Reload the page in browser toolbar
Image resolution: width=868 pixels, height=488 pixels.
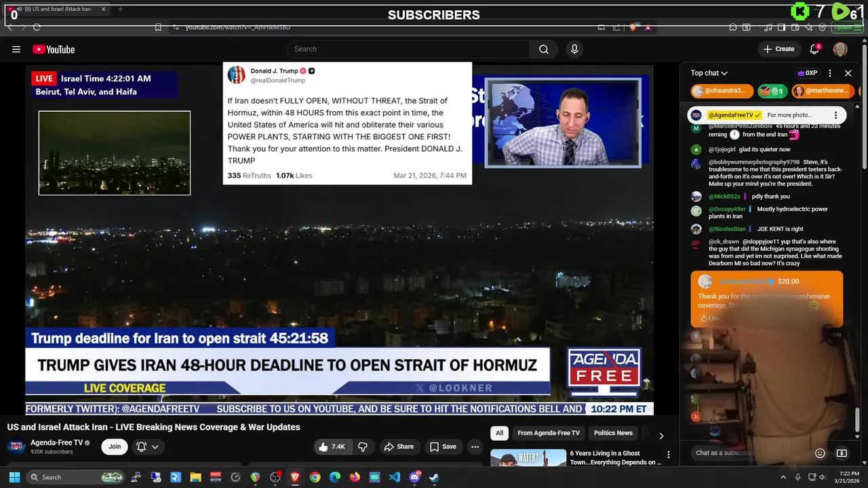(x=37, y=27)
